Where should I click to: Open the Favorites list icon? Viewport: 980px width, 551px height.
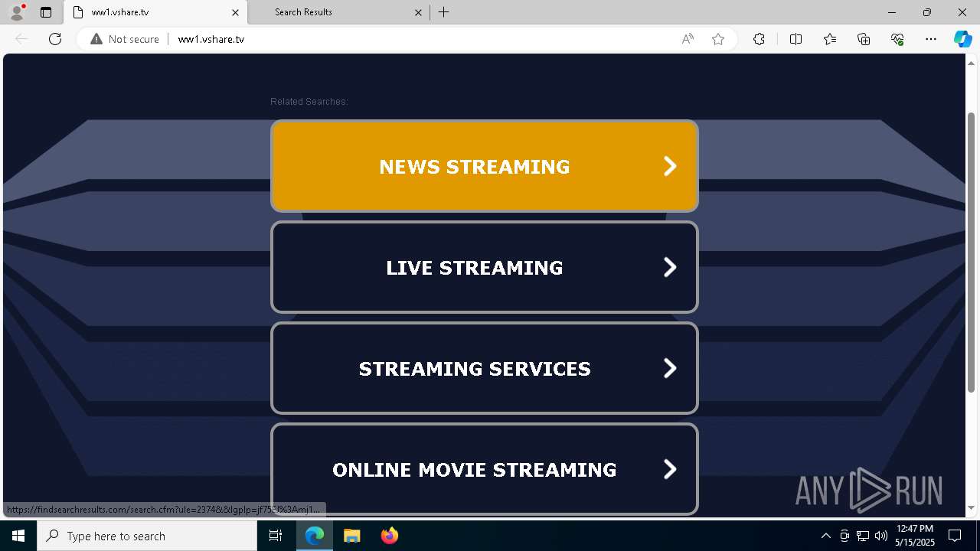pyautogui.click(x=830, y=39)
